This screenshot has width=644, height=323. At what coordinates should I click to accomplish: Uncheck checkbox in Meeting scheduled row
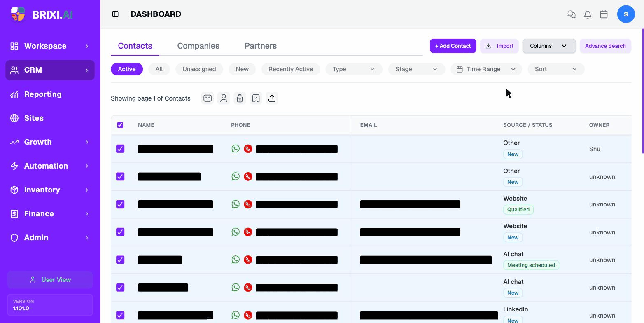[120, 260]
